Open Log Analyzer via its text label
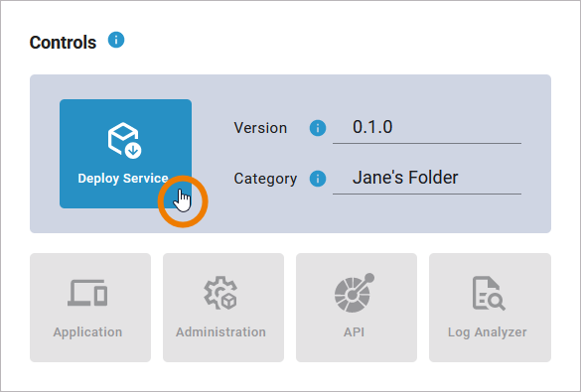The height and width of the screenshot is (392, 581). click(487, 332)
